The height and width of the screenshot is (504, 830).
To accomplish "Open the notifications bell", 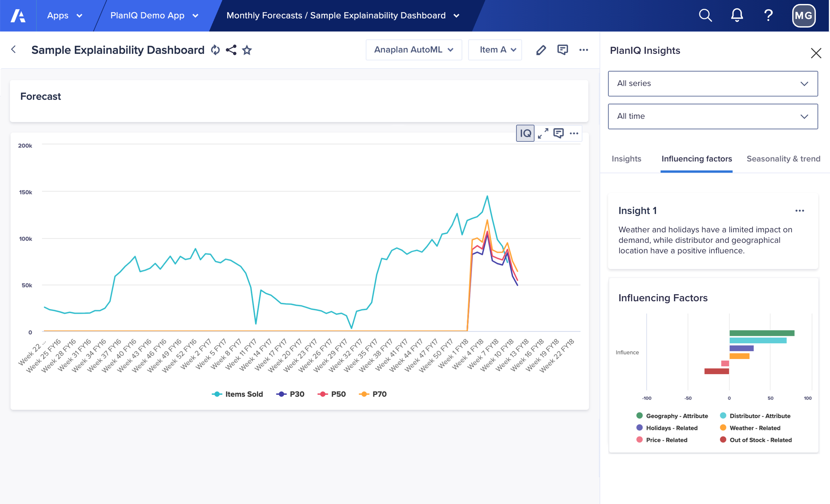I will pyautogui.click(x=737, y=16).
